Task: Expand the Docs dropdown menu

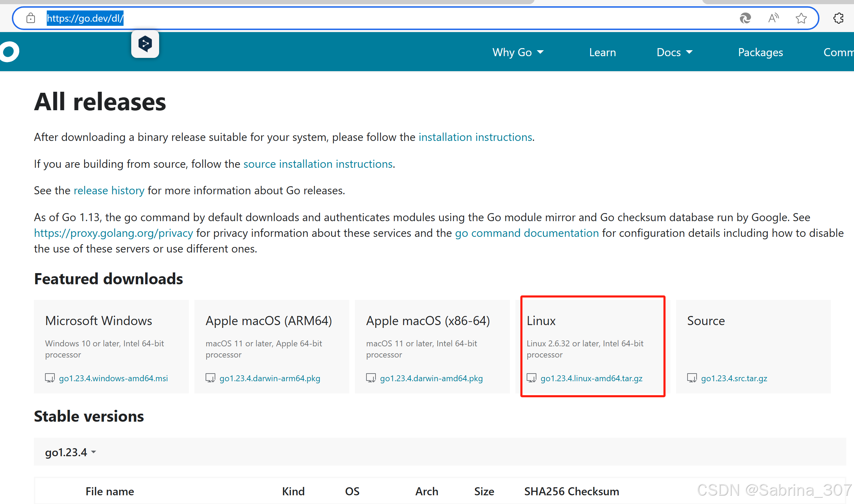Action: click(674, 52)
